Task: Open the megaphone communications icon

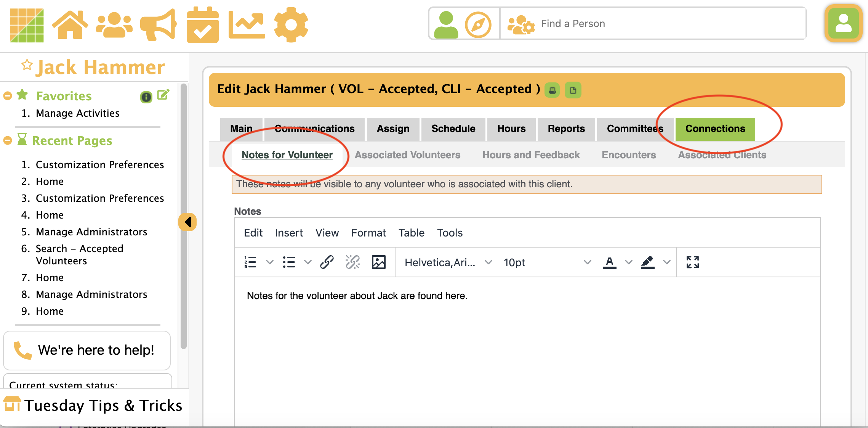Action: (158, 24)
